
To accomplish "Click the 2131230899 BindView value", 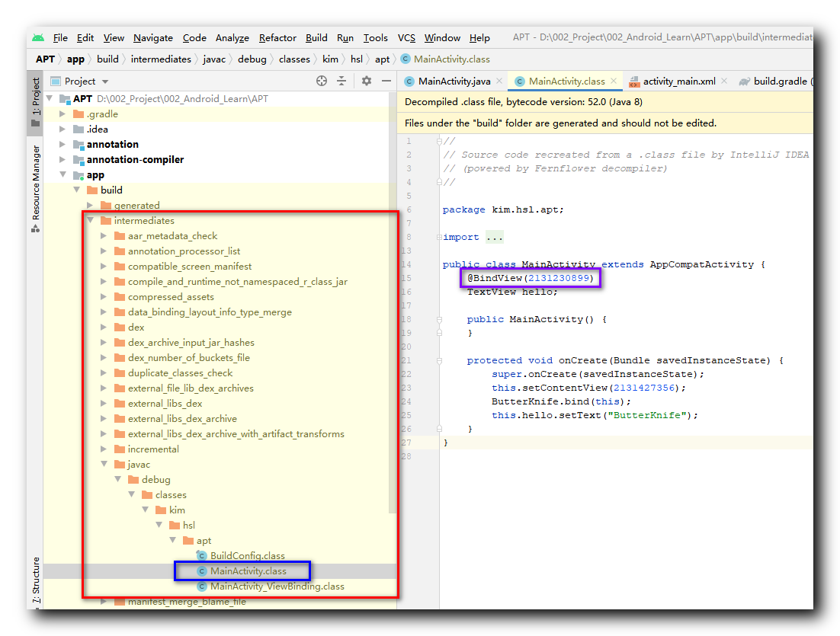I will point(559,278).
